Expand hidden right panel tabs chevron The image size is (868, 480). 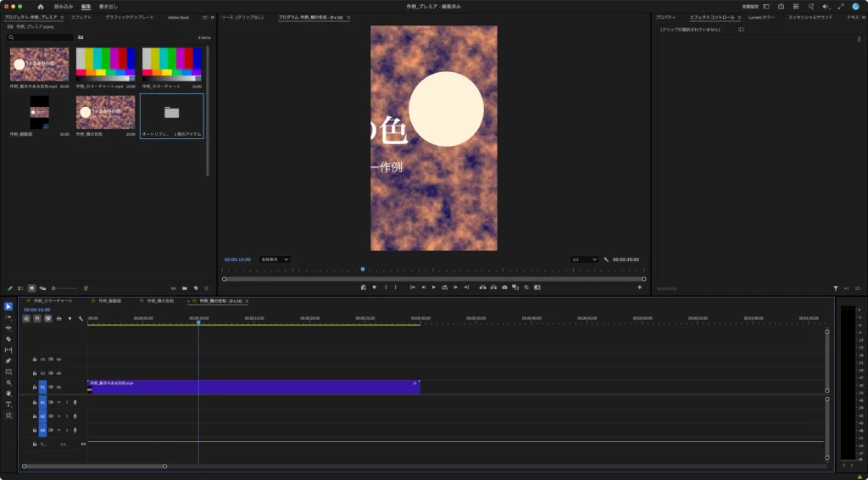[864, 17]
